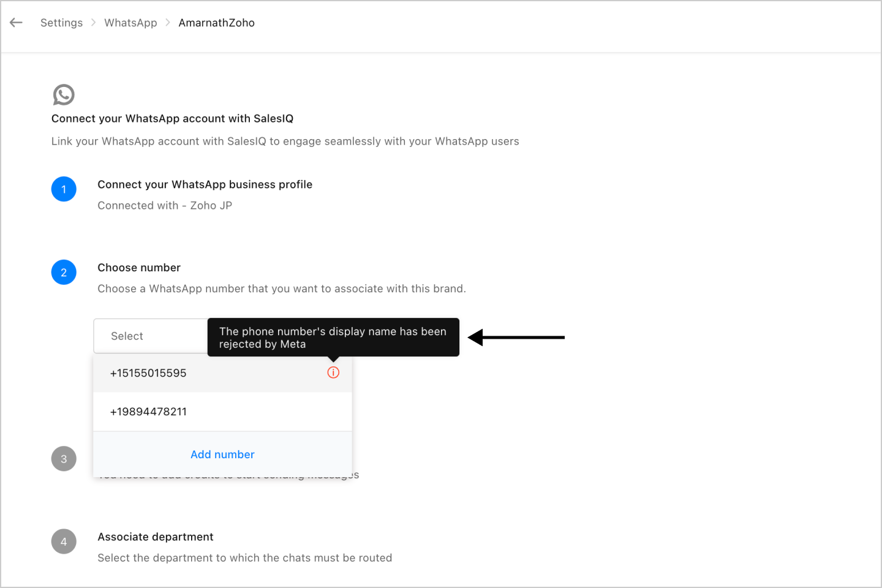The height and width of the screenshot is (588, 882).
Task: Click the back arrow icon
Action: [x=17, y=23]
